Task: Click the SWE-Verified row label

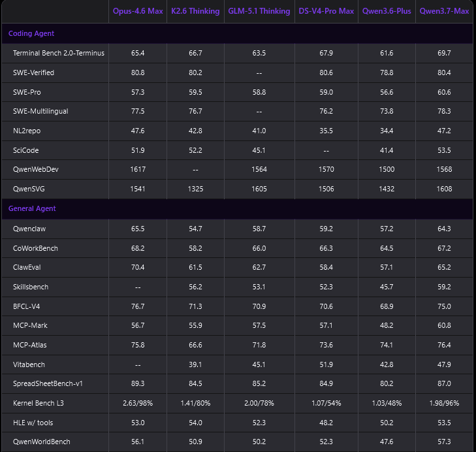Action: click(x=33, y=73)
